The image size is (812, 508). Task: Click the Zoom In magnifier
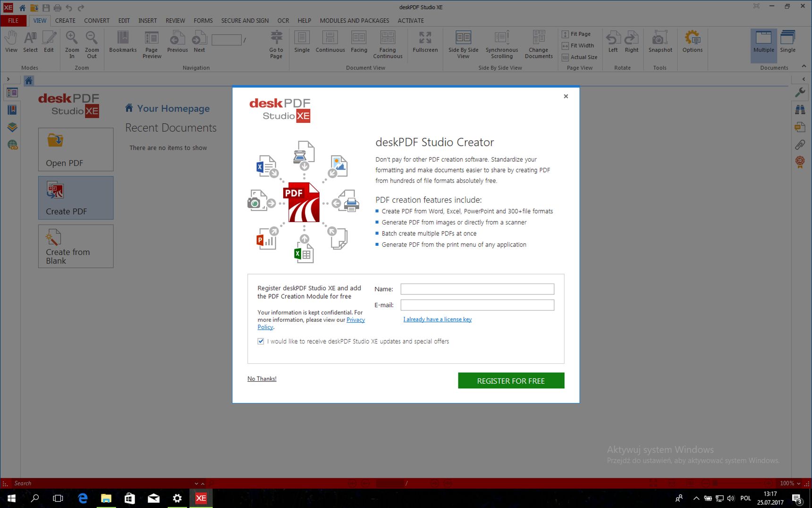pos(72,44)
